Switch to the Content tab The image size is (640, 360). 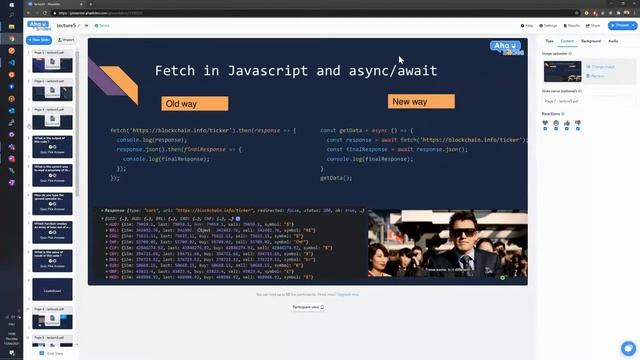click(x=567, y=41)
